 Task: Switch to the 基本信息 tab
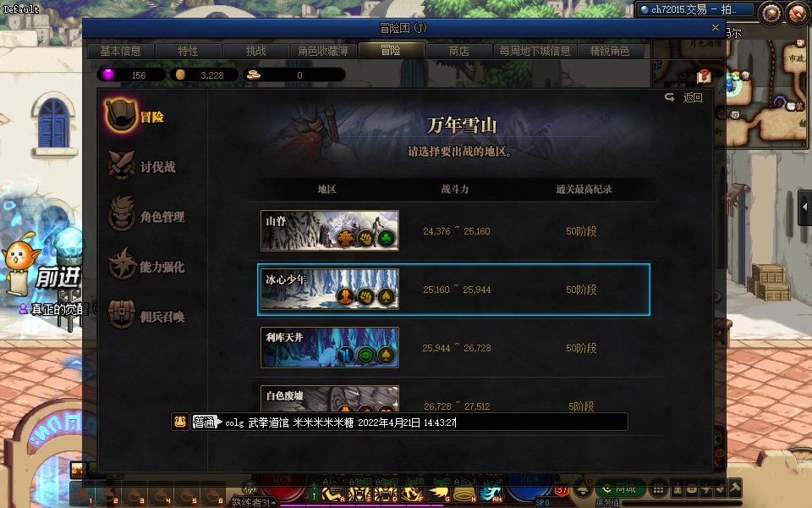pyautogui.click(x=121, y=51)
